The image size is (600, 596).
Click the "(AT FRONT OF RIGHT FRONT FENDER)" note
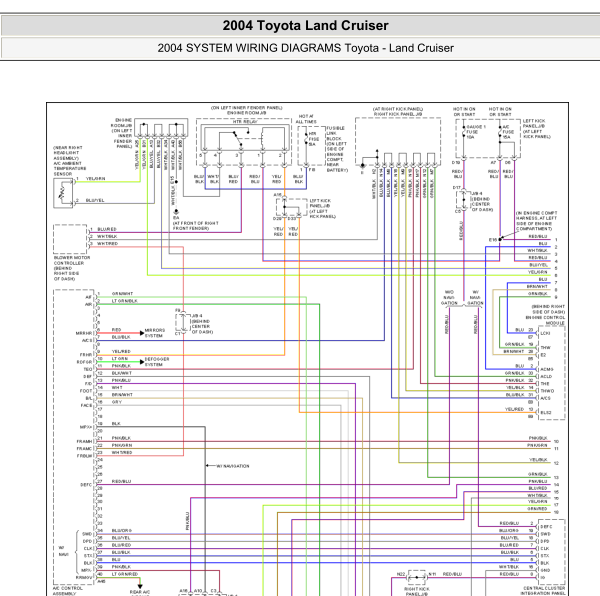[195, 226]
